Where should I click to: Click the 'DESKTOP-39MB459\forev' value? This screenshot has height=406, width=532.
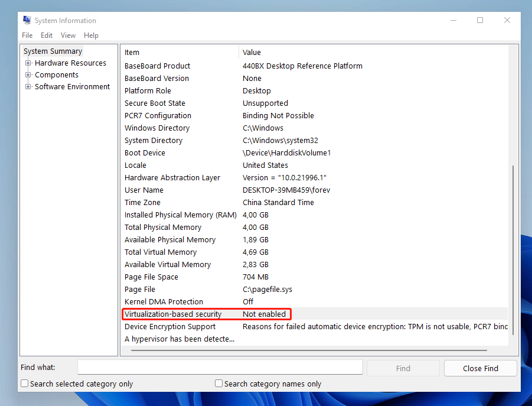pos(286,190)
